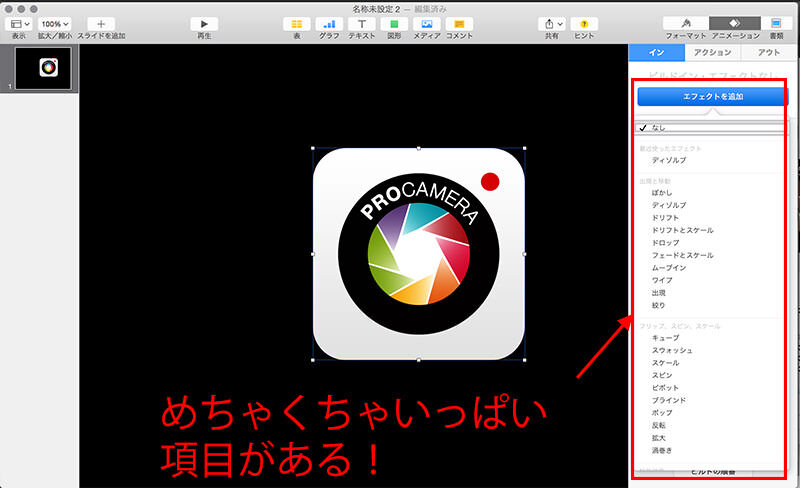
Task: Choose the 反転 flip effect
Action: [x=658, y=426]
